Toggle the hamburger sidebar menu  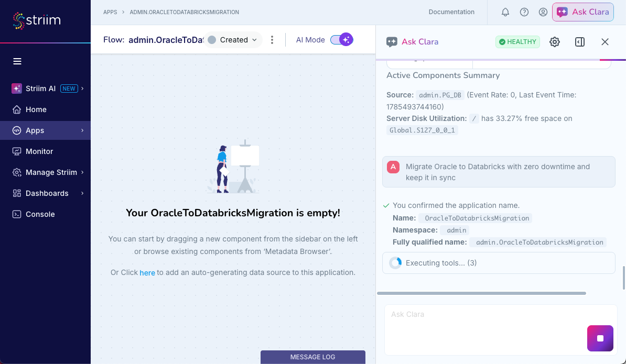click(x=17, y=61)
